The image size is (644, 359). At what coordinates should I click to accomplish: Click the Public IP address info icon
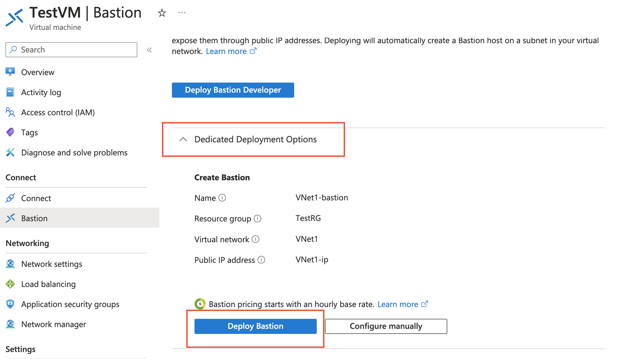(x=261, y=260)
